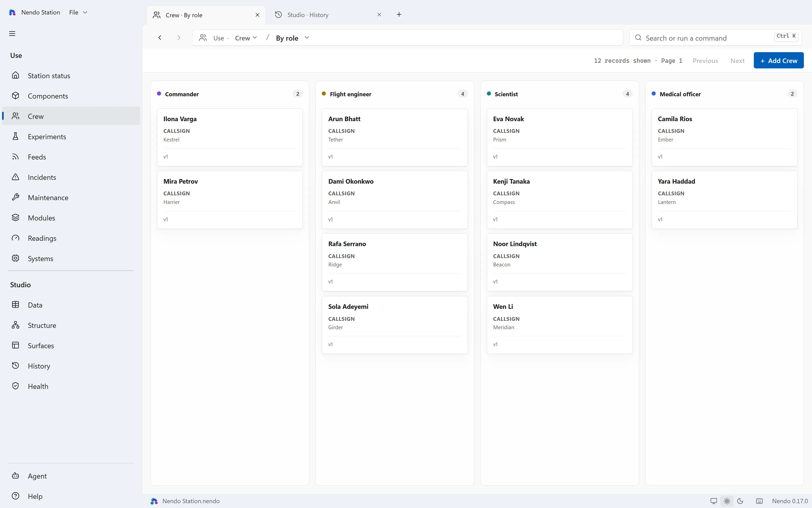Open Systems in the sidebar
Viewport: 812px width, 508px height.
71,258
